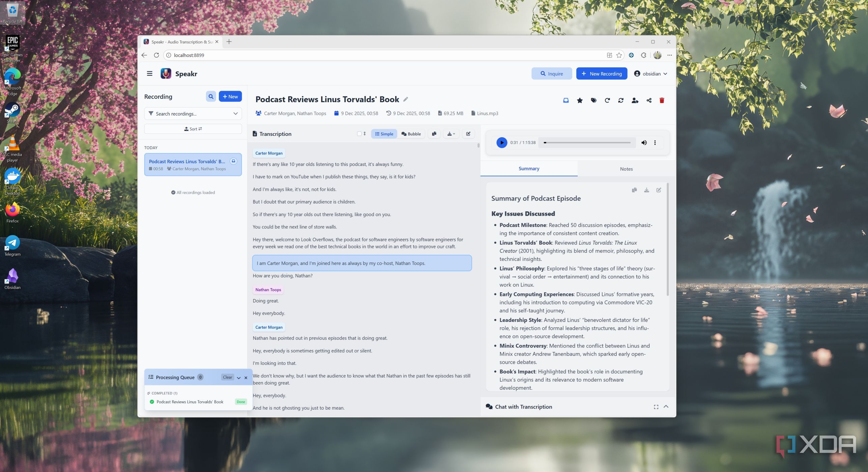Expand chat panel to fullscreen
868x472 pixels.
point(656,407)
